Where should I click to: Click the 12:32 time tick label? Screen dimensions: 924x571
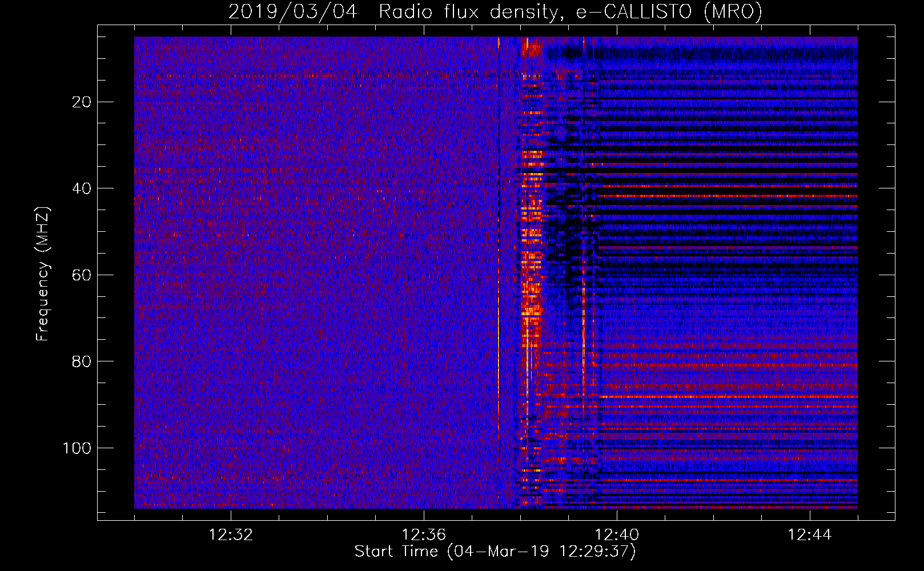[231, 535]
